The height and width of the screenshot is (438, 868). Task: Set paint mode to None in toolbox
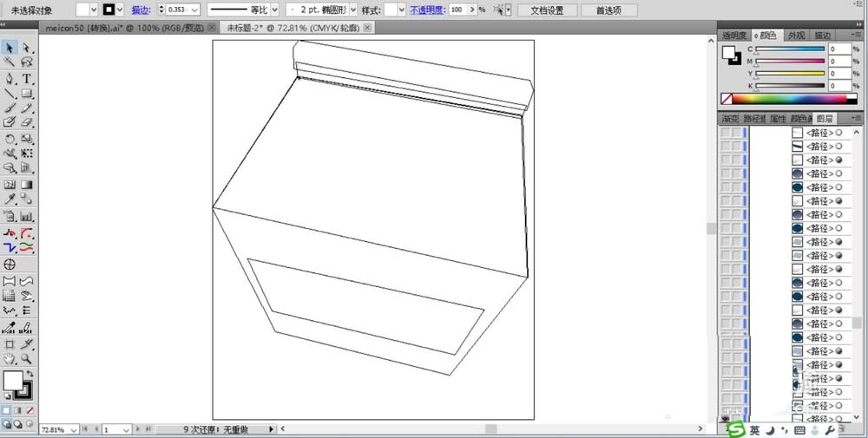(x=30, y=411)
